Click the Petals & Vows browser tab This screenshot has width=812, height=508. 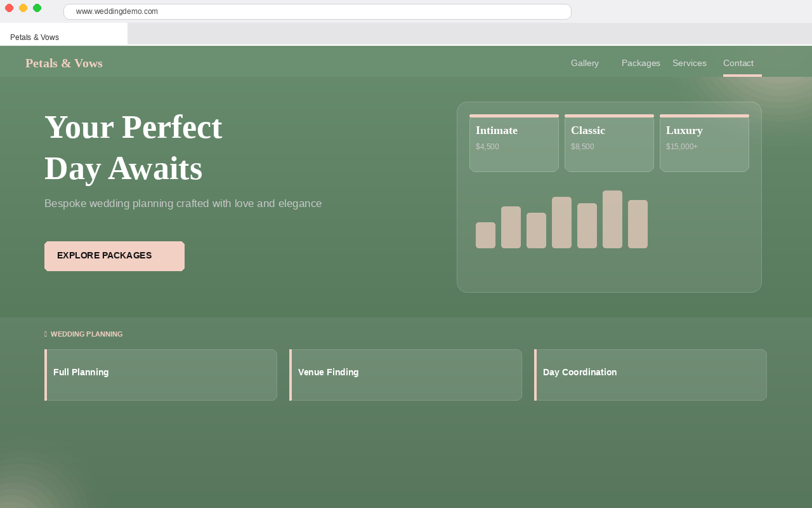tap(63, 35)
